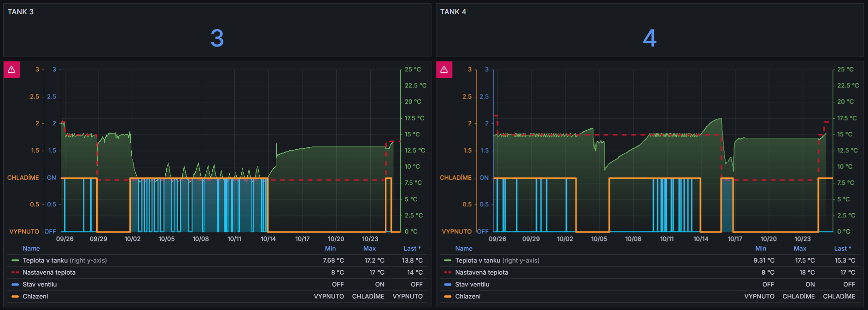Click blue Stav ventilu swatch in Tank 4 legend

[x=448, y=285]
